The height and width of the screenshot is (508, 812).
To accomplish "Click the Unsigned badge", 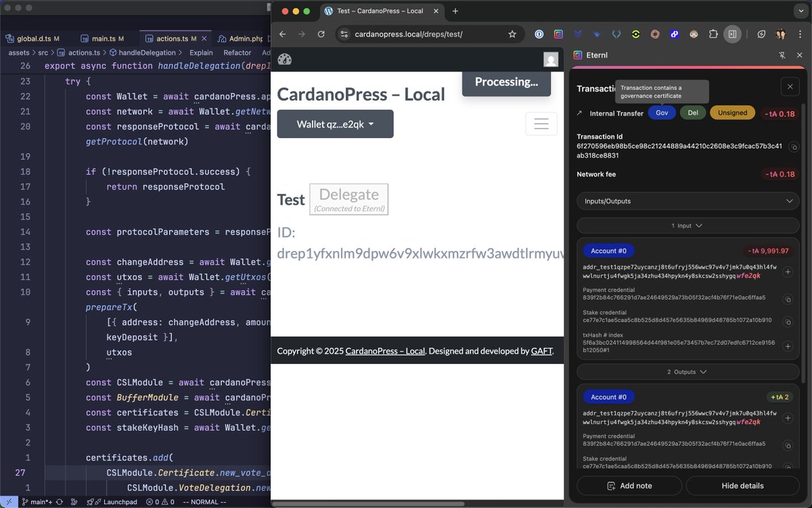I will 733,113.
